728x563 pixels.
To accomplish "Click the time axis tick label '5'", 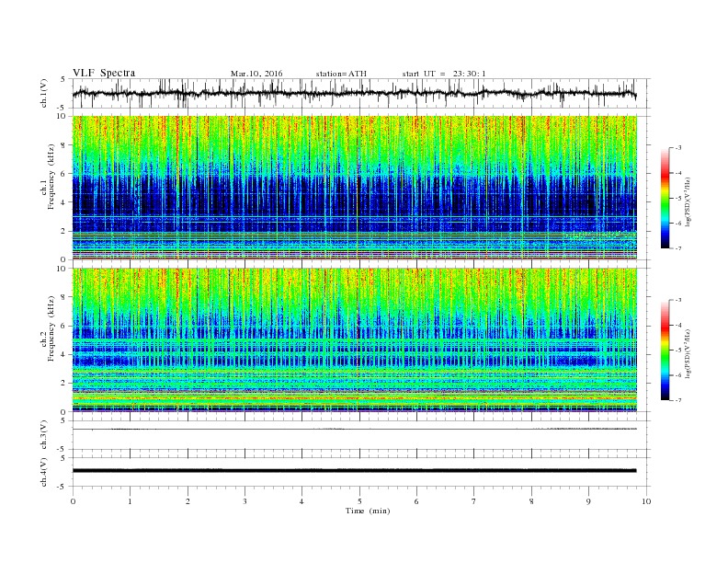I will 359,501.
